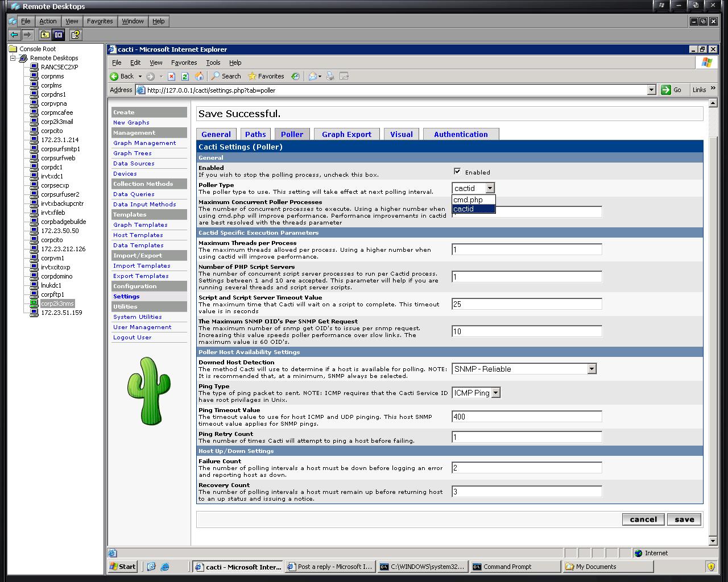Select corp2k3nms remote desktop icon
Image resolution: width=728 pixels, height=582 pixels.
tap(34, 304)
